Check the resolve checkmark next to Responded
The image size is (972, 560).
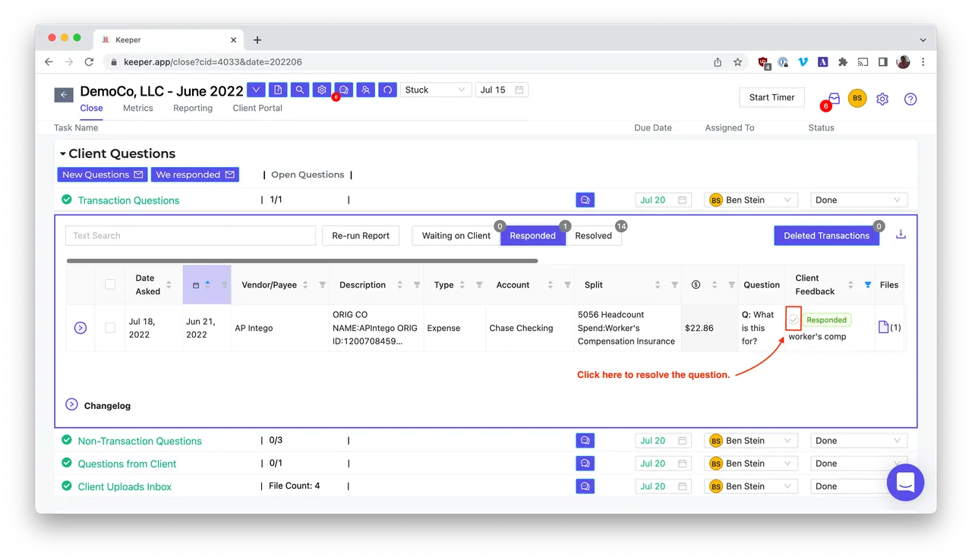pyautogui.click(x=794, y=319)
